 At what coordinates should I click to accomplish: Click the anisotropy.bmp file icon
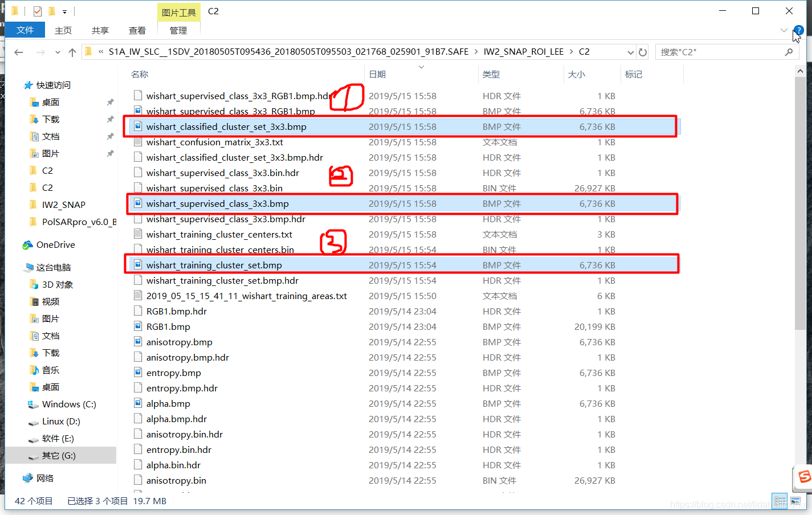click(138, 342)
